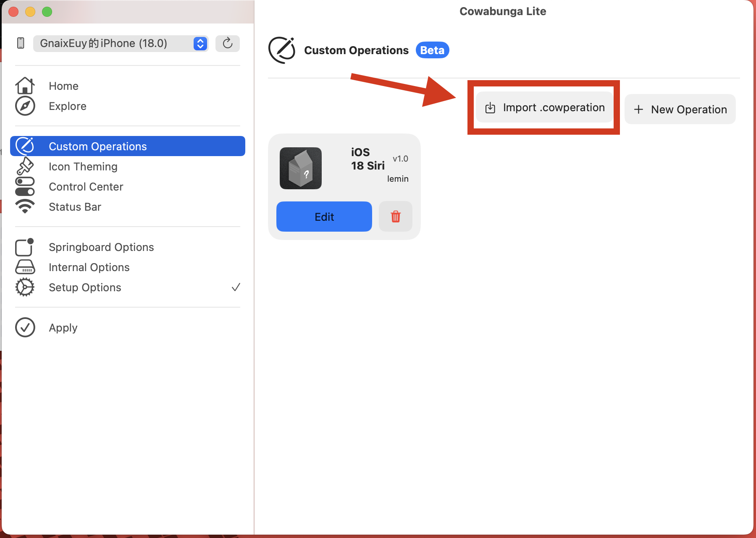Image resolution: width=756 pixels, height=538 pixels.
Task: Click the Home house icon
Action: 25,86
